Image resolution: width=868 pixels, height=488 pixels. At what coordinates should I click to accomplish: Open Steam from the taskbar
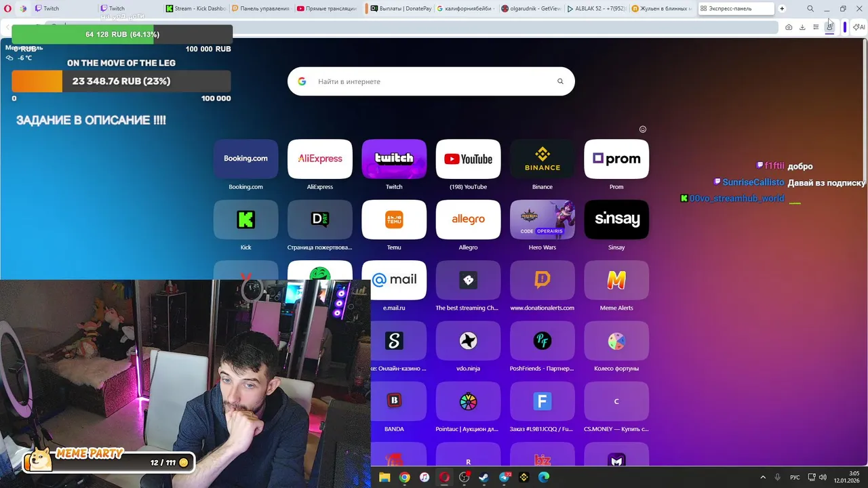pos(484,477)
